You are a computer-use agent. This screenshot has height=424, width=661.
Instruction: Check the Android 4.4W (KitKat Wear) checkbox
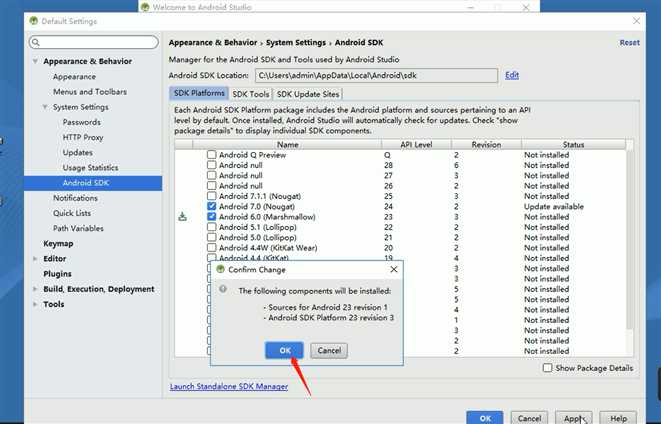tap(212, 247)
